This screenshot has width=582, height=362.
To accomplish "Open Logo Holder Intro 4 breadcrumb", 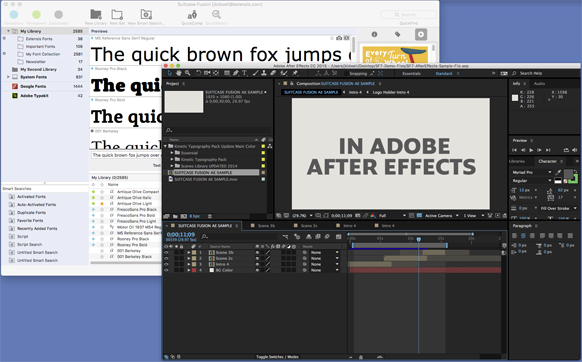I will tap(390, 92).
